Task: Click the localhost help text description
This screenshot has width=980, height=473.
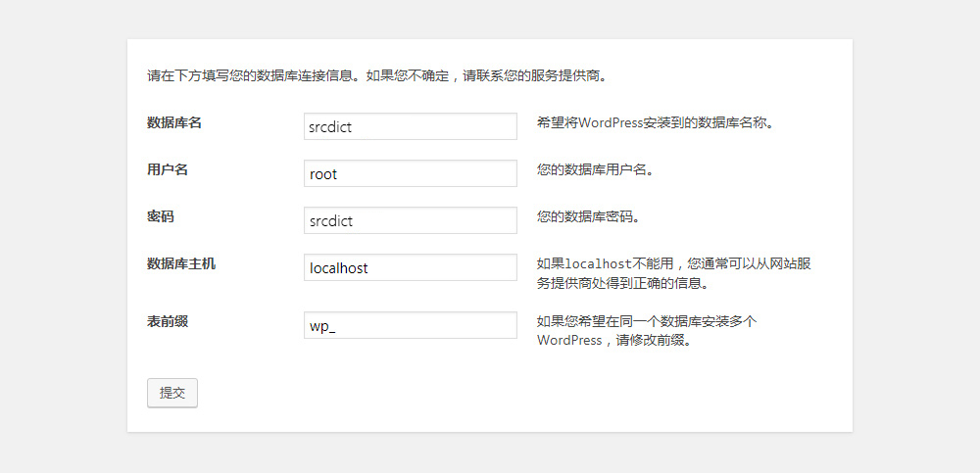Action: 674,273
